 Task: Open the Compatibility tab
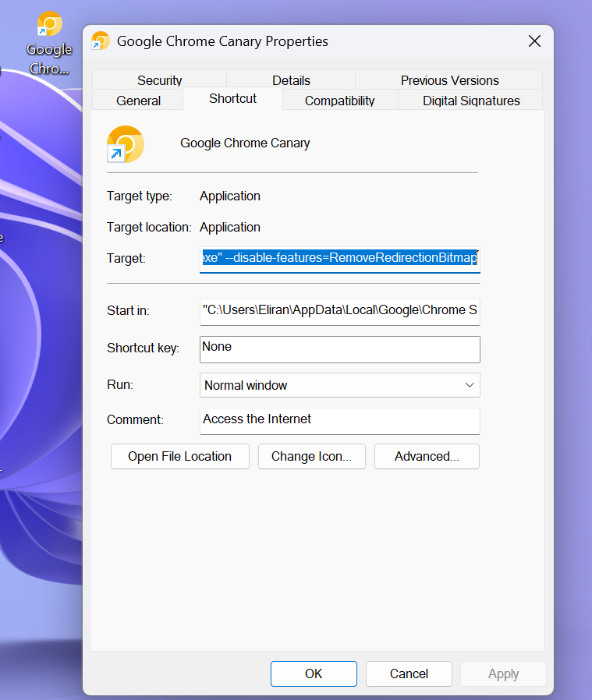click(x=339, y=101)
